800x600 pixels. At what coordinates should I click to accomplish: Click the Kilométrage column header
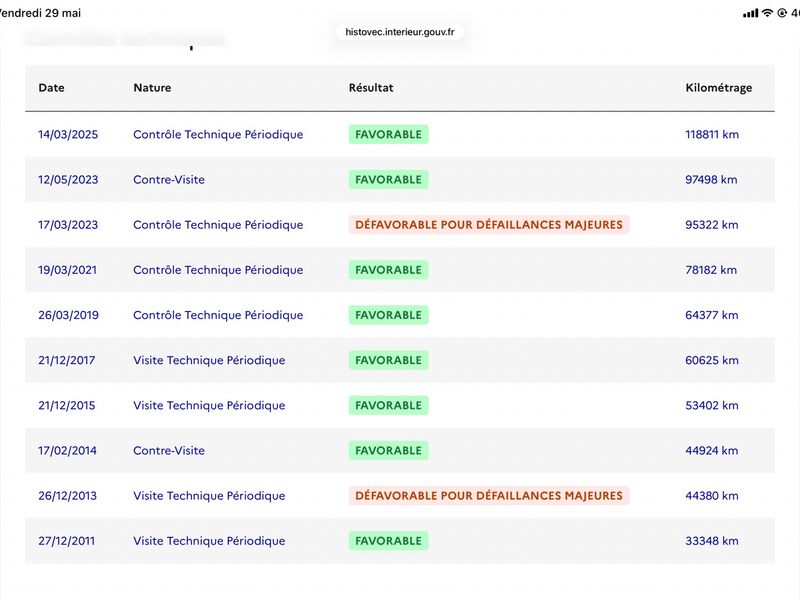pyautogui.click(x=718, y=88)
